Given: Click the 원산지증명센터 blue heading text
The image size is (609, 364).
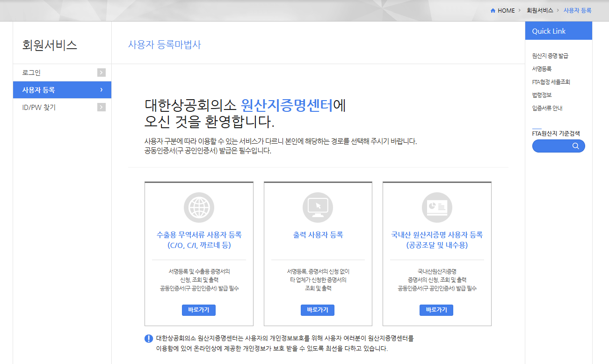Looking at the screenshot, I should tap(287, 105).
